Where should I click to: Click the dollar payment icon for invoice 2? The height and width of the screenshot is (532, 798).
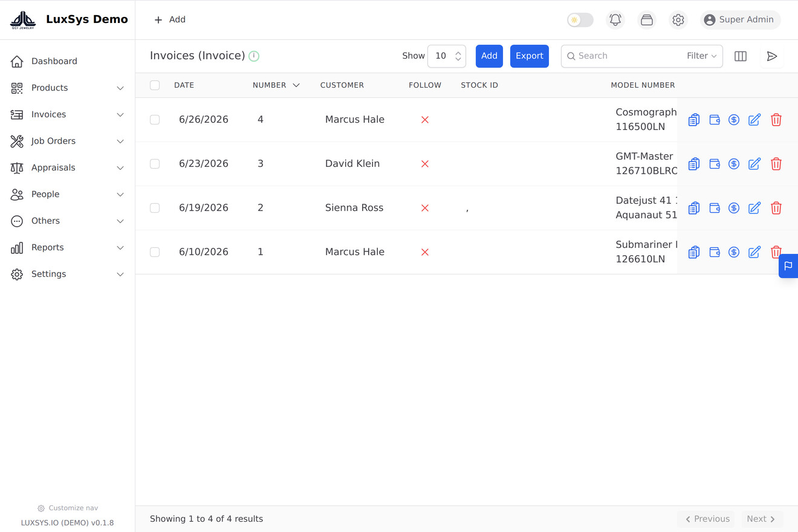734,208
